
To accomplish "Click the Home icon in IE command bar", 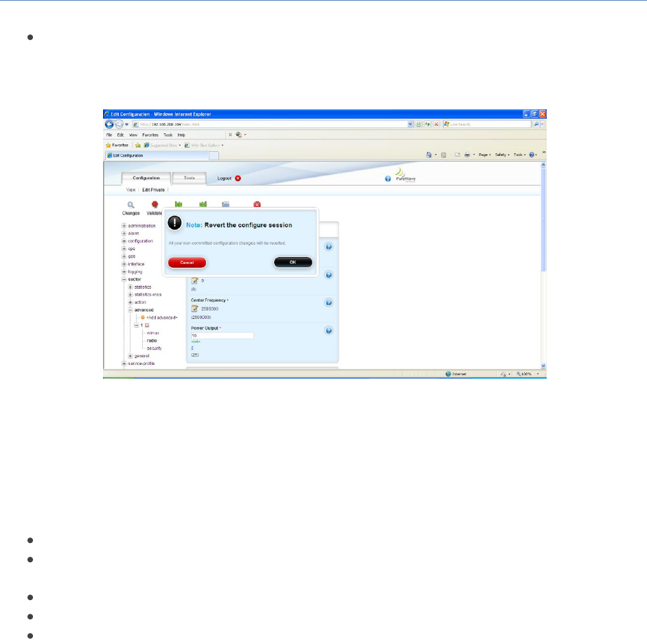I will point(429,155).
